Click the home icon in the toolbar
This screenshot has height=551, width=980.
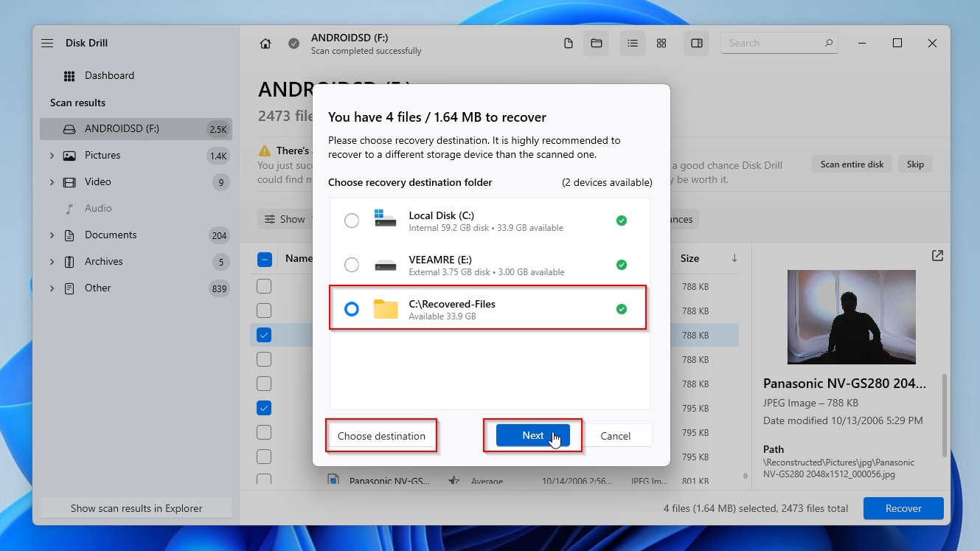coord(265,44)
